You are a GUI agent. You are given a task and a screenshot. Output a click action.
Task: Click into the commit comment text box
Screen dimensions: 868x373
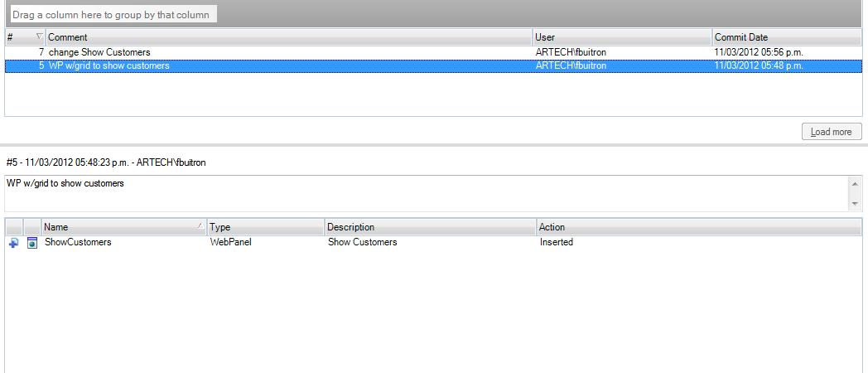[x=427, y=193]
